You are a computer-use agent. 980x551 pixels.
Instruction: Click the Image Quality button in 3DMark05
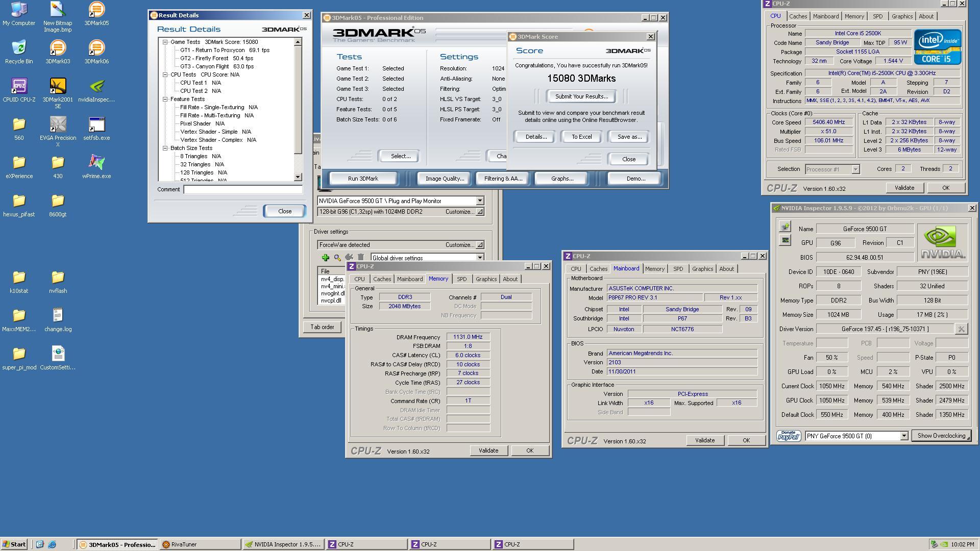[x=445, y=179]
